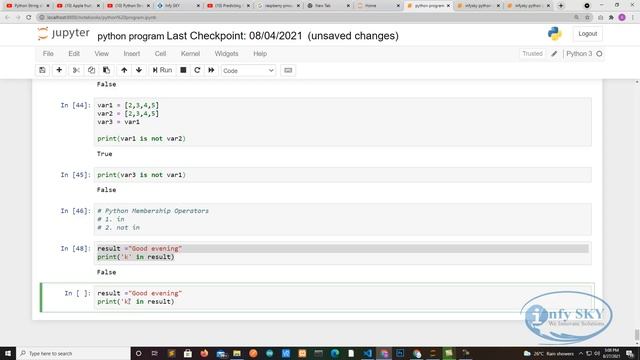Select code cell In [45]

click(x=343, y=175)
